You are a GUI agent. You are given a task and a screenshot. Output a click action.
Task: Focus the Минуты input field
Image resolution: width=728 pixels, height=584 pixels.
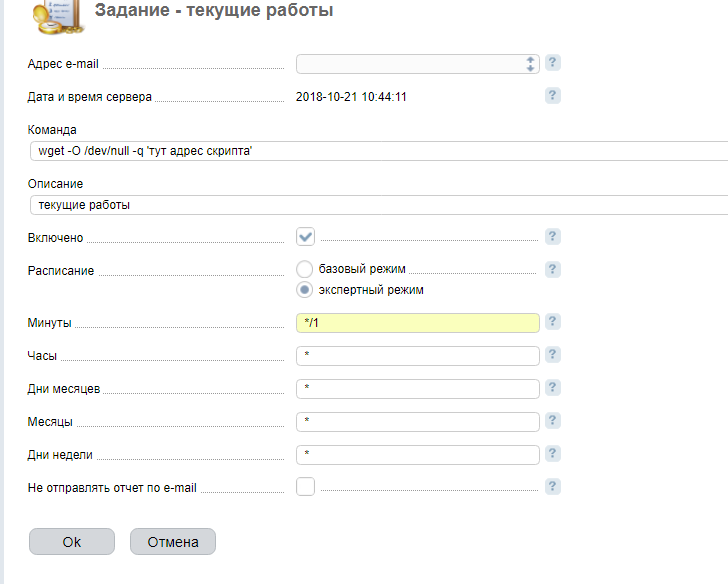(418, 323)
